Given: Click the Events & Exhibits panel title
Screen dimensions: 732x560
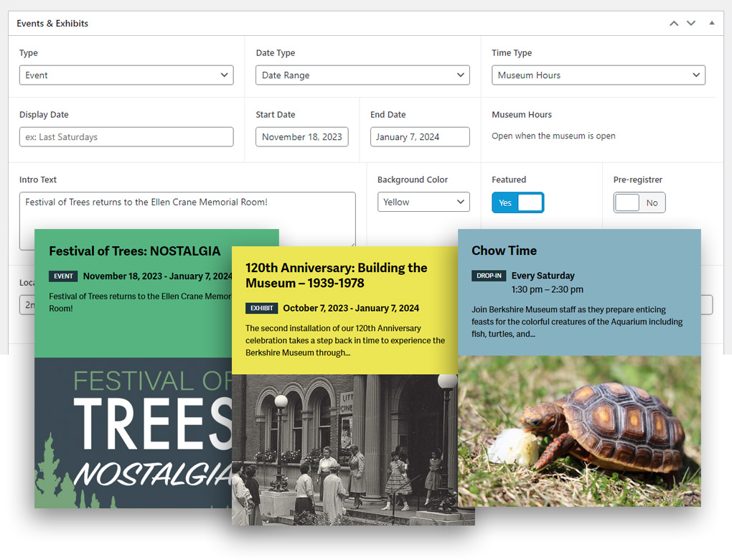Looking at the screenshot, I should pyautogui.click(x=52, y=24).
